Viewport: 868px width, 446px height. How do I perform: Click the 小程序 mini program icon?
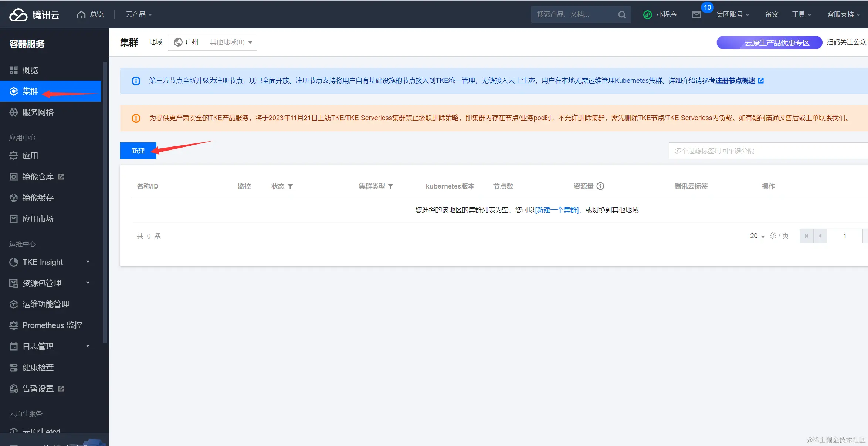648,15
